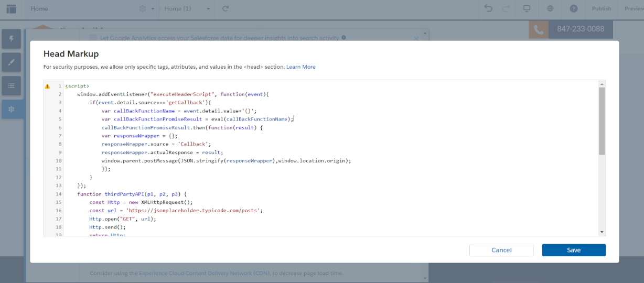
Task: Save the head markup
Action: point(573,250)
